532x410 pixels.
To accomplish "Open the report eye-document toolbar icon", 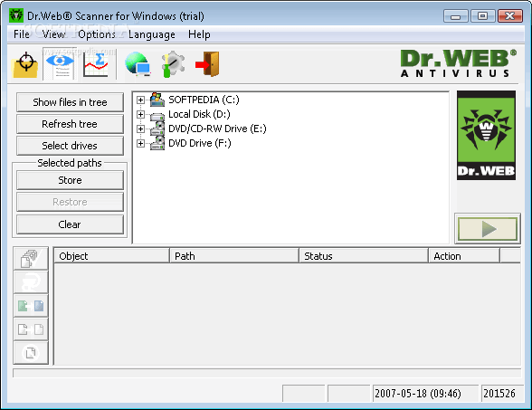I will pos(60,64).
